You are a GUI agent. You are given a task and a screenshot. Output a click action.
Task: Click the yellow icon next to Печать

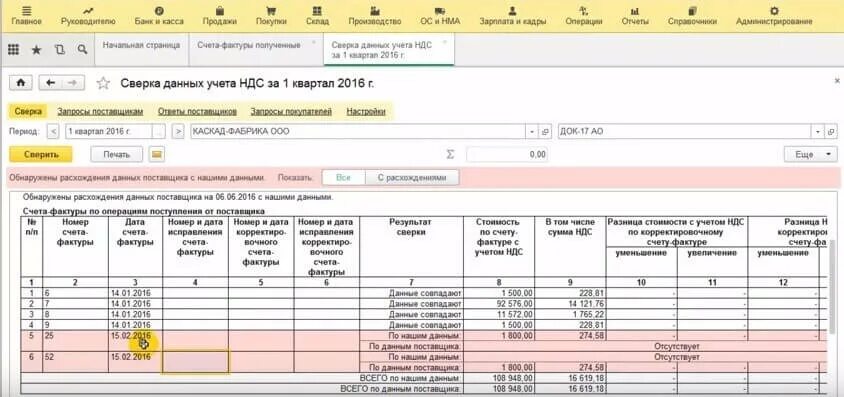(157, 154)
